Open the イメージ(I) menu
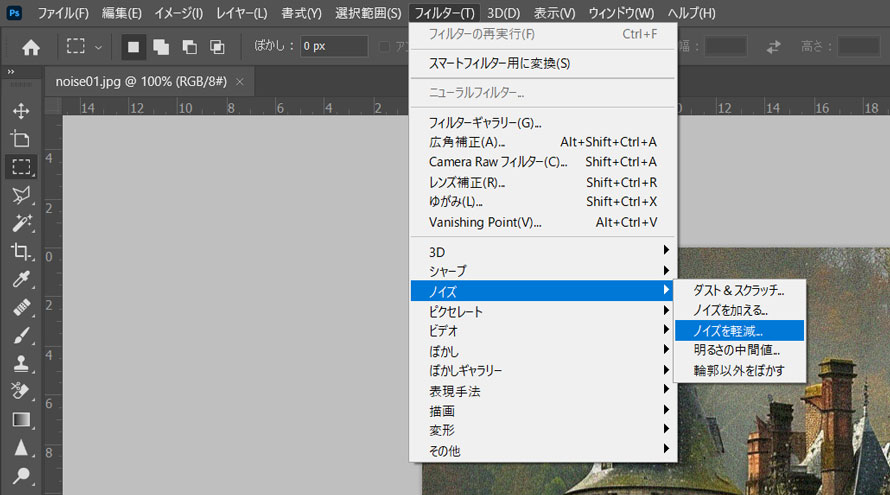The width and height of the screenshot is (890, 495). click(x=179, y=12)
